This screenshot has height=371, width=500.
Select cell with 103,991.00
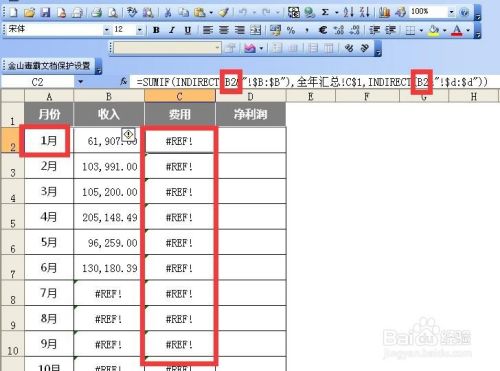109,166
